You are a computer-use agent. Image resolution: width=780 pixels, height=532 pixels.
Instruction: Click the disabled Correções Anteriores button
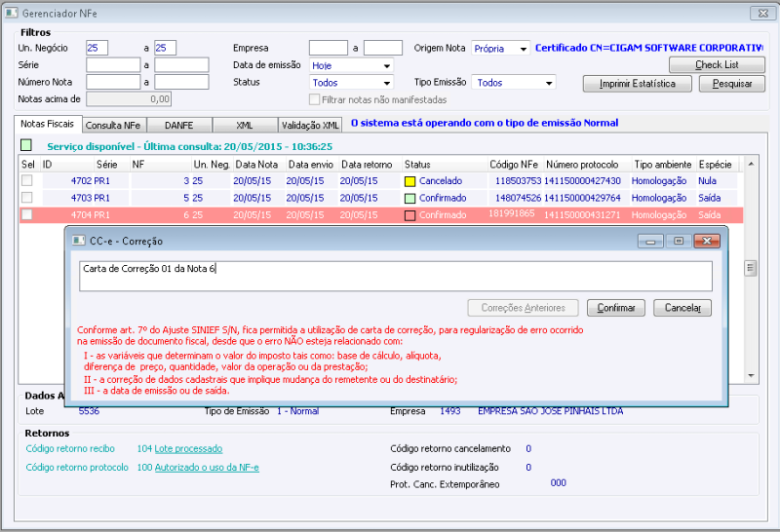click(523, 308)
